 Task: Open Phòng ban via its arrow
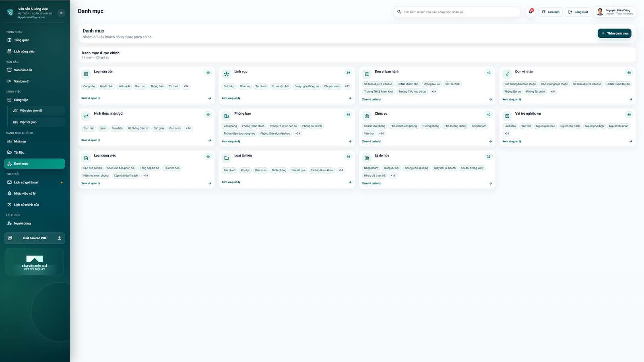(350, 141)
